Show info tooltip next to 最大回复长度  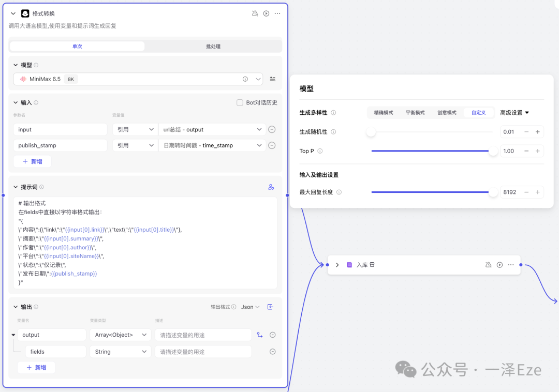pyautogui.click(x=339, y=192)
